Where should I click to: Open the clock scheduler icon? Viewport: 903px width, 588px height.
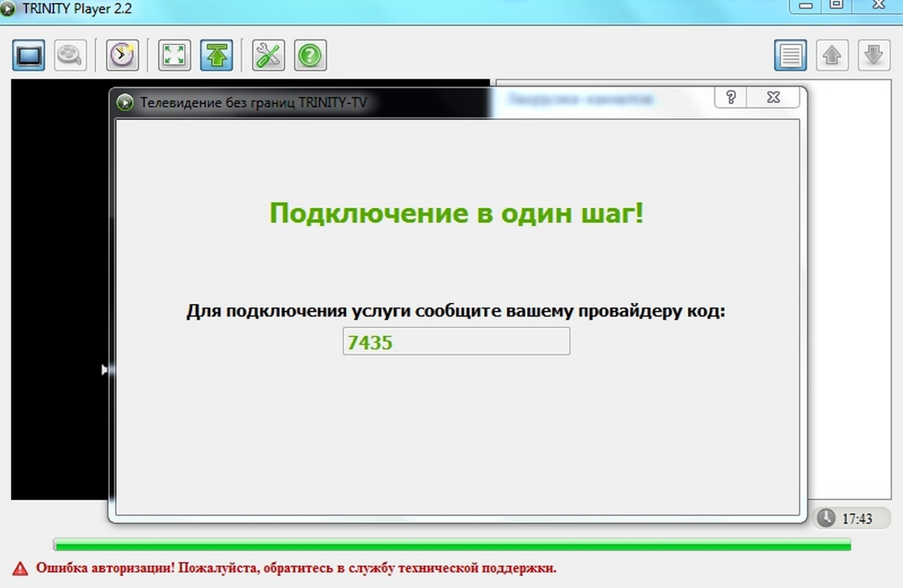coord(122,55)
